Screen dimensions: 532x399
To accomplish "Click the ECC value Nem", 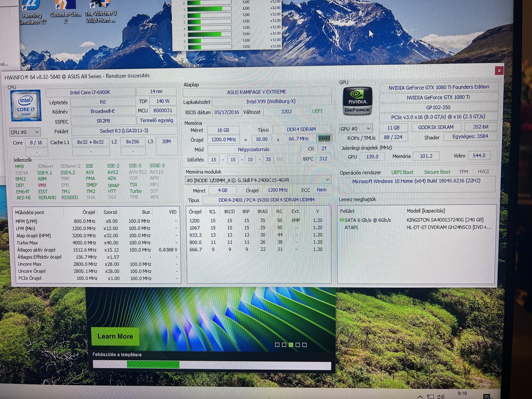I will (321, 190).
